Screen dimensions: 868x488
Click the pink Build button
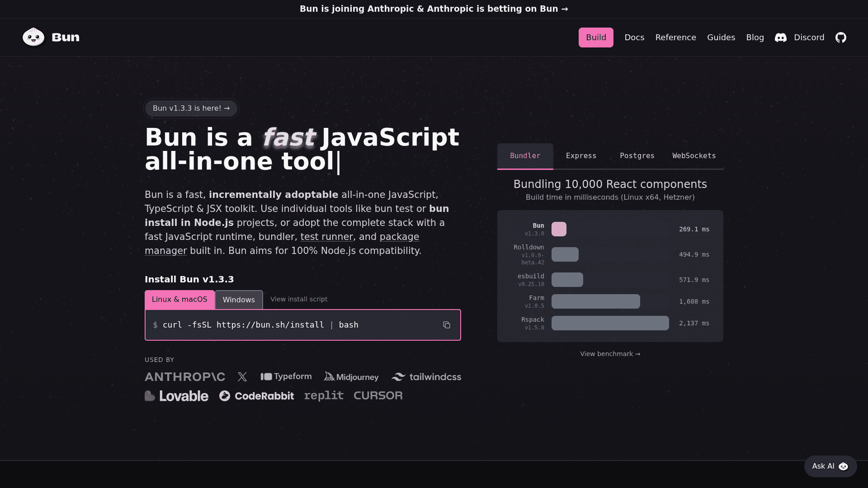pos(596,38)
